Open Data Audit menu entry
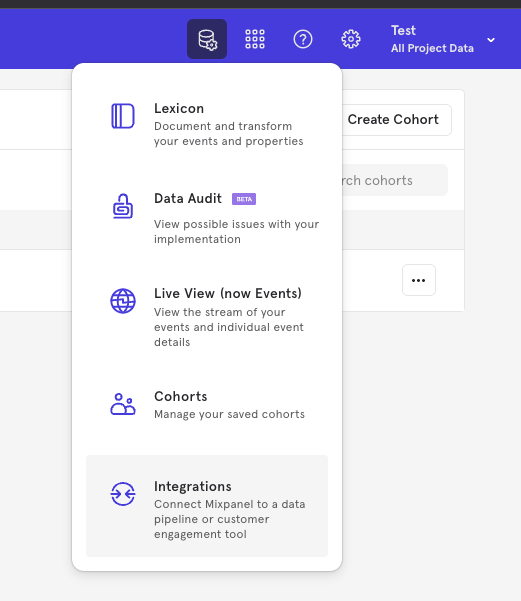521x601 pixels. [x=207, y=218]
